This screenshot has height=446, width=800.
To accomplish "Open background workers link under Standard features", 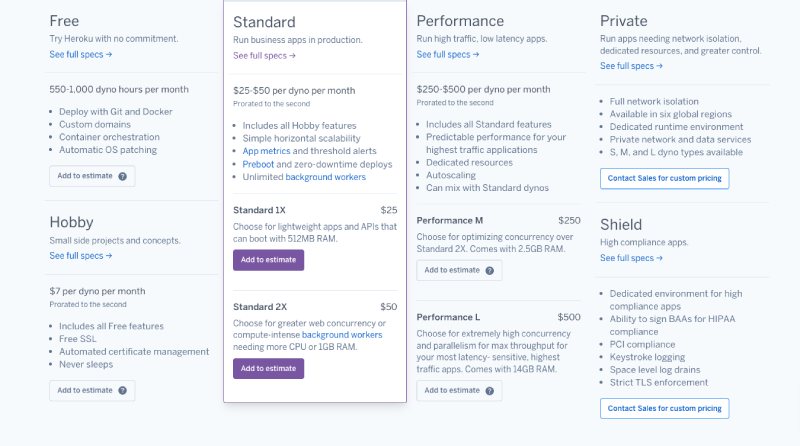I will (x=326, y=177).
